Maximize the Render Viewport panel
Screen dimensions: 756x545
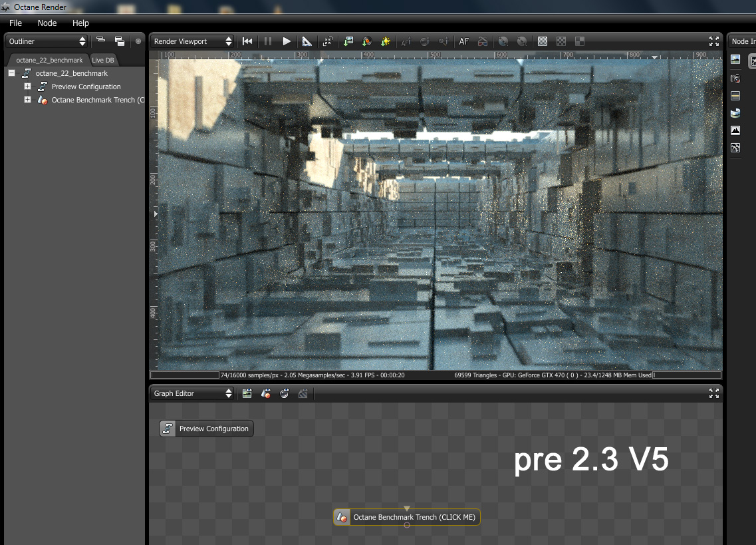pyautogui.click(x=714, y=41)
